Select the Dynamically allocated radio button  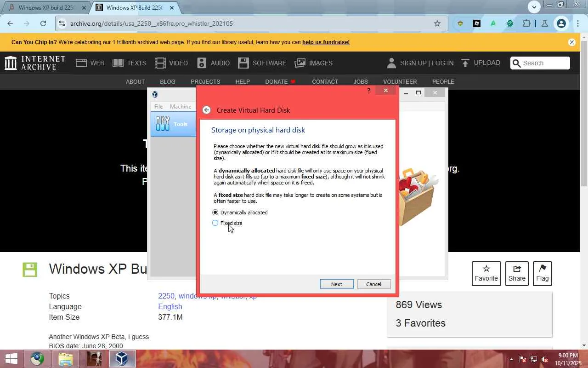(215, 213)
